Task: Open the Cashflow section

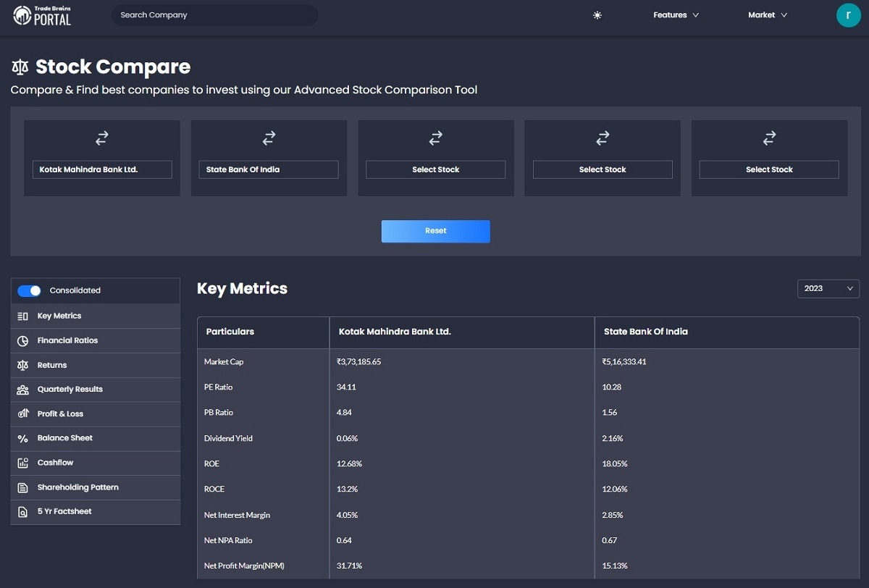Action: click(x=96, y=463)
